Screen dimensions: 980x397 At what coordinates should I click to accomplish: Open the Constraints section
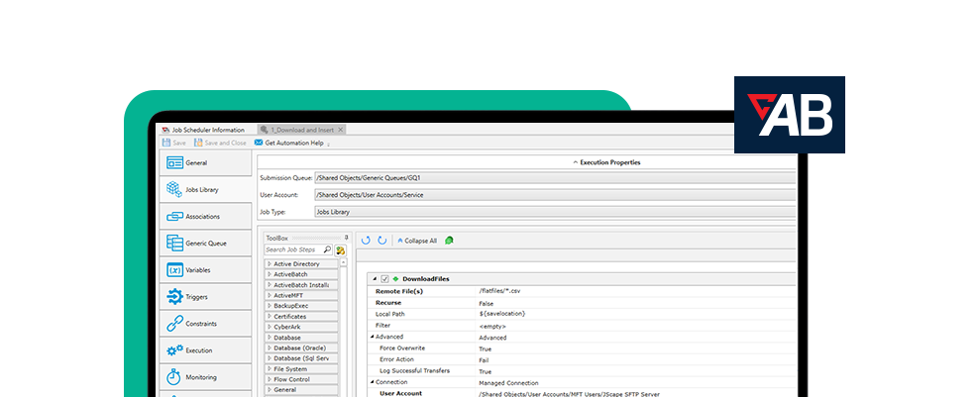point(206,324)
